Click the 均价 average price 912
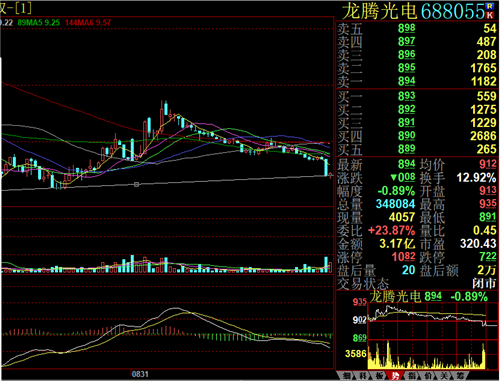Screen dimensions: 500x381 (x=488, y=164)
